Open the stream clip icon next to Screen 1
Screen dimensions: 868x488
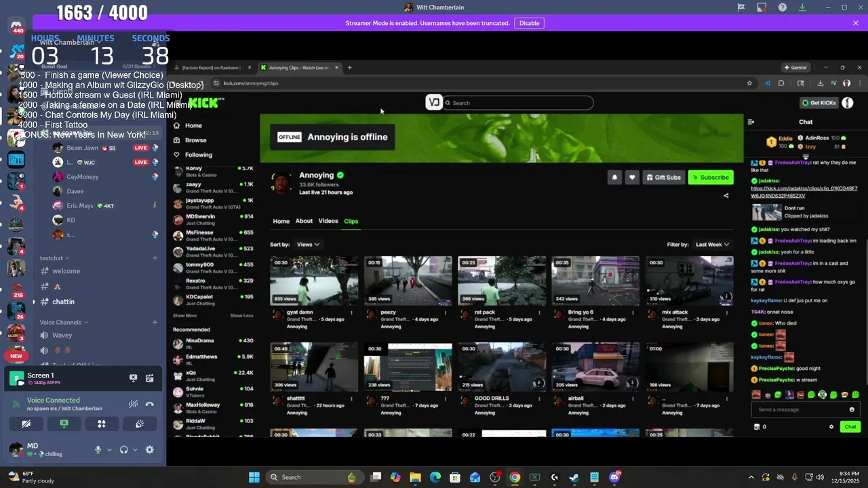(x=150, y=378)
